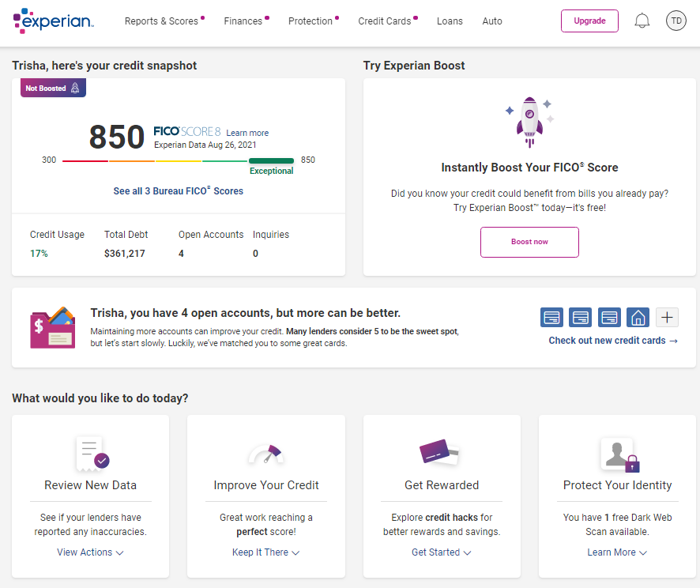Click the 17% Credit Usage value

click(x=39, y=254)
